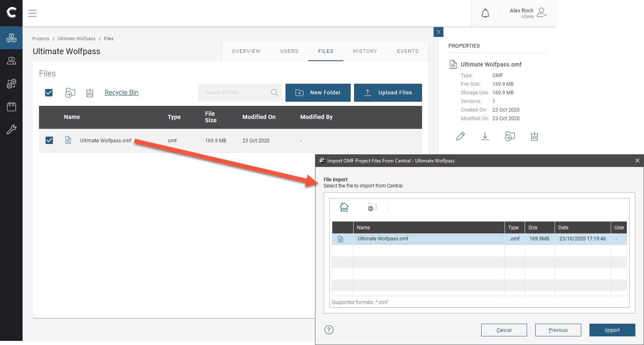Click the notification bell icon
This screenshot has height=345, width=644.
pos(485,13)
